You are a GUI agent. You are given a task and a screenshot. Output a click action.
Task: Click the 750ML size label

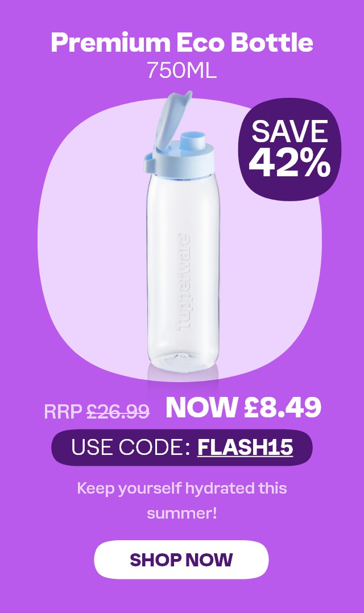(182, 71)
